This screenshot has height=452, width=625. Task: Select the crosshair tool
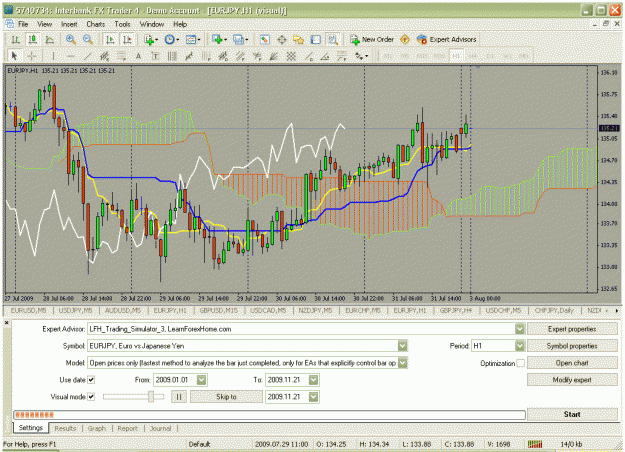(32, 56)
